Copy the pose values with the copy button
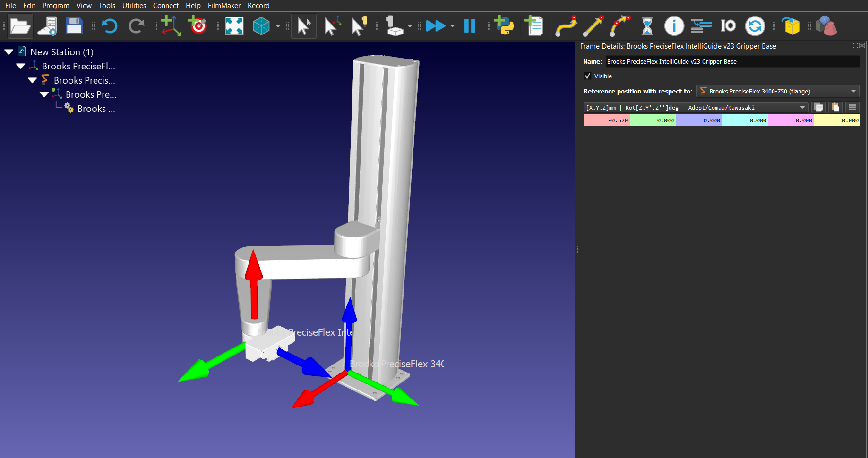 (818, 107)
